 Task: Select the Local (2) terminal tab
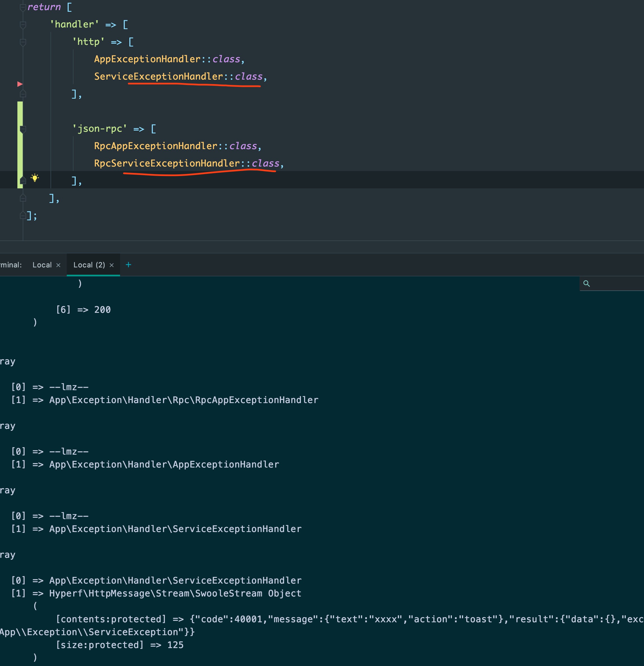pyautogui.click(x=89, y=265)
